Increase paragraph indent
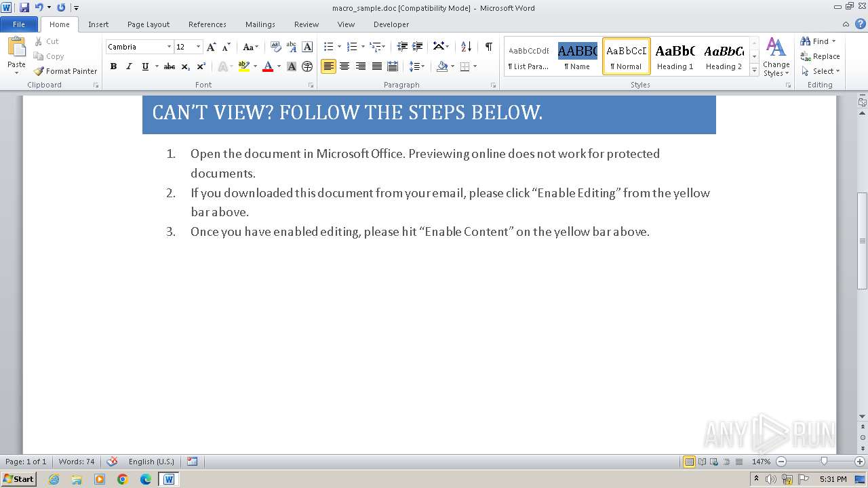The width and height of the screenshot is (868, 488). pos(418,47)
